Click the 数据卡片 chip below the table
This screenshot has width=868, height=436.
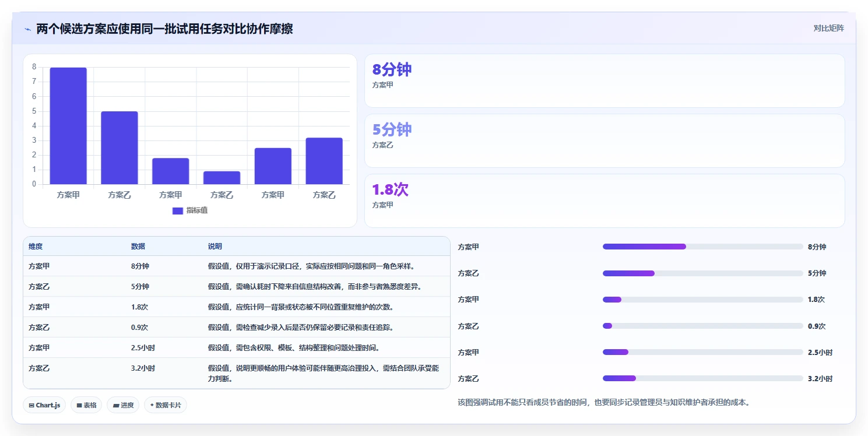coord(166,405)
